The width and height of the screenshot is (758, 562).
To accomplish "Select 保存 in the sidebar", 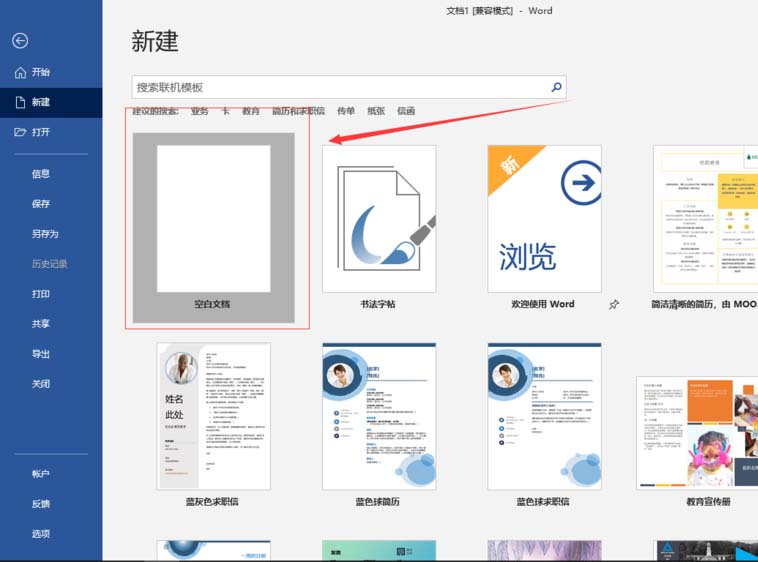I will pos(41,204).
